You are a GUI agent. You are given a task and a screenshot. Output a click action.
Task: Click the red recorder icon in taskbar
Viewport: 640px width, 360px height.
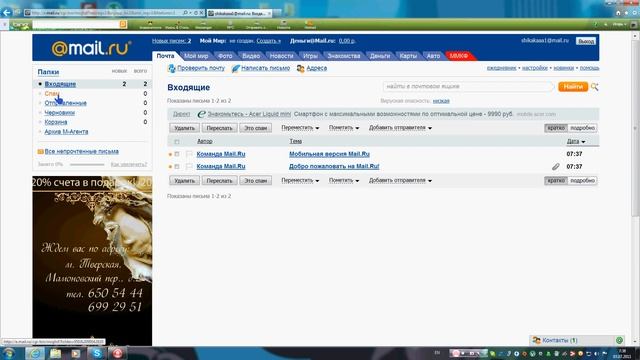pyautogui.click(x=118, y=353)
